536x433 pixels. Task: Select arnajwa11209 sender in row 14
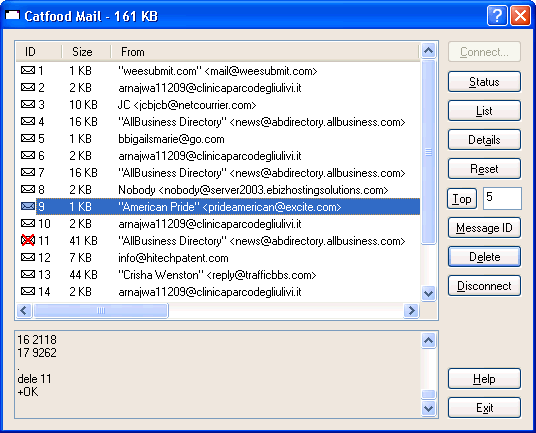coord(210,292)
